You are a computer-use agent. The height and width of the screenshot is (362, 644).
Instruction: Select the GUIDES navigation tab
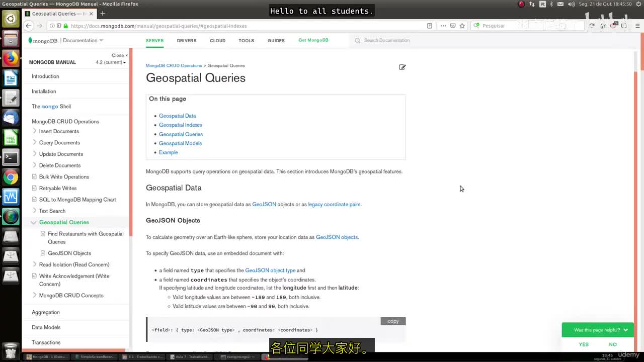pos(276,40)
